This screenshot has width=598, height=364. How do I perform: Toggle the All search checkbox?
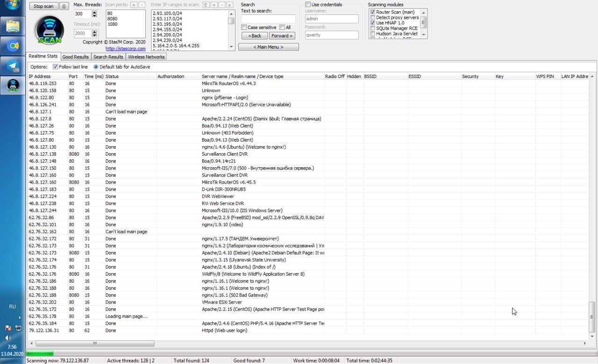[x=282, y=28]
